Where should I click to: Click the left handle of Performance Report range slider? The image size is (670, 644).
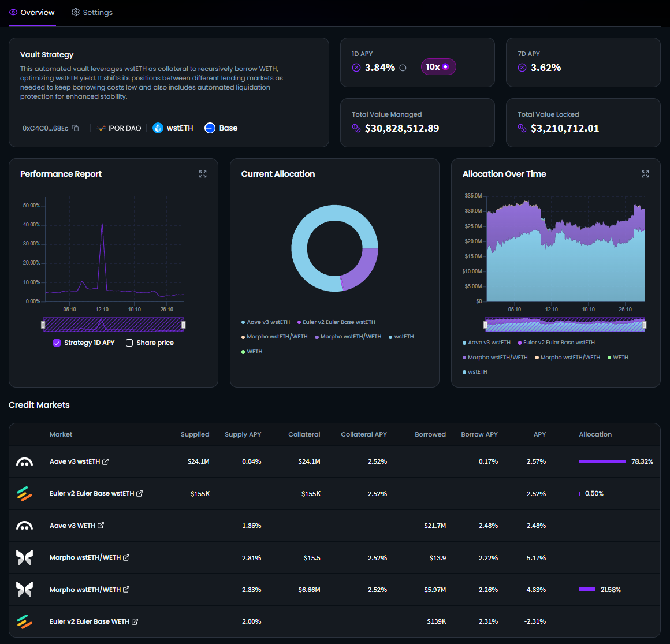pos(43,325)
